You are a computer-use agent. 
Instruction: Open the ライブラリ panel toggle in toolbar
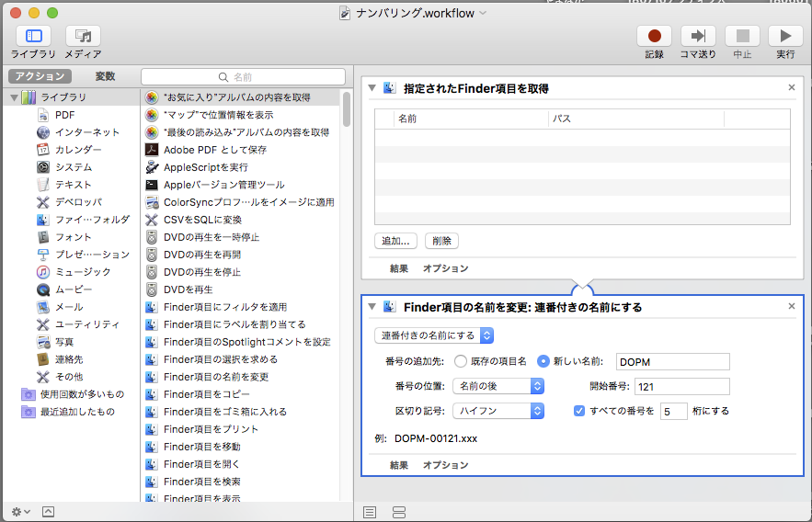click(x=33, y=36)
